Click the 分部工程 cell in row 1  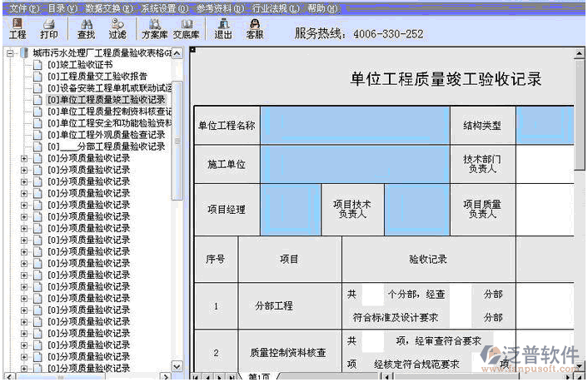290,306
